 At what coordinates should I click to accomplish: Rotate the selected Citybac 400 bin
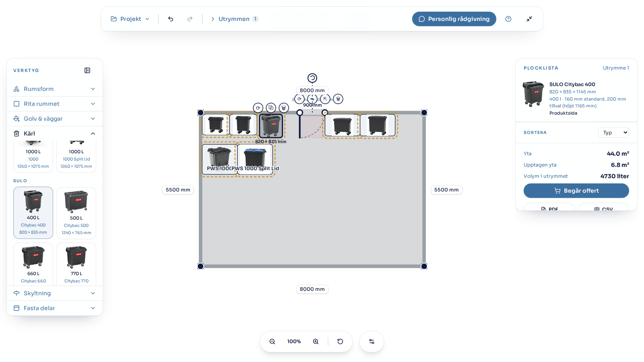258,108
